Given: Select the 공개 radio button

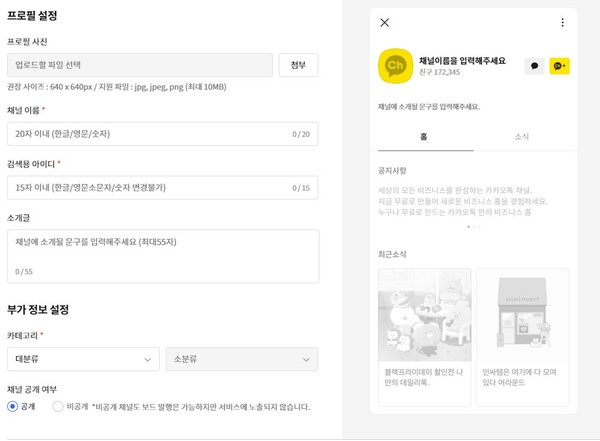Looking at the screenshot, I should point(13,407).
